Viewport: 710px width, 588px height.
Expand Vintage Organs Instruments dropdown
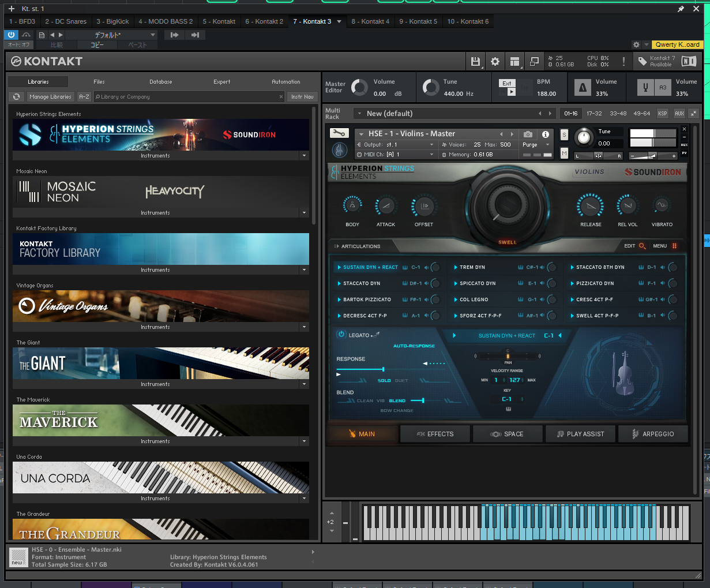[x=304, y=327]
